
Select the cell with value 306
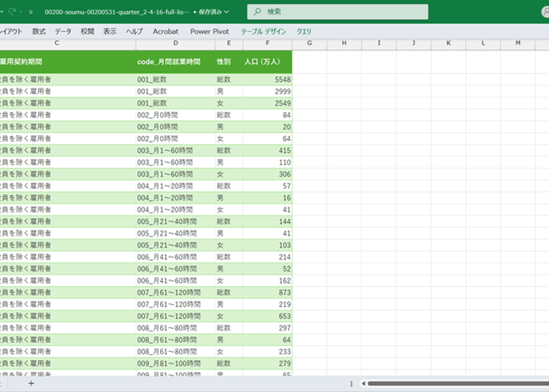pyautogui.click(x=267, y=174)
